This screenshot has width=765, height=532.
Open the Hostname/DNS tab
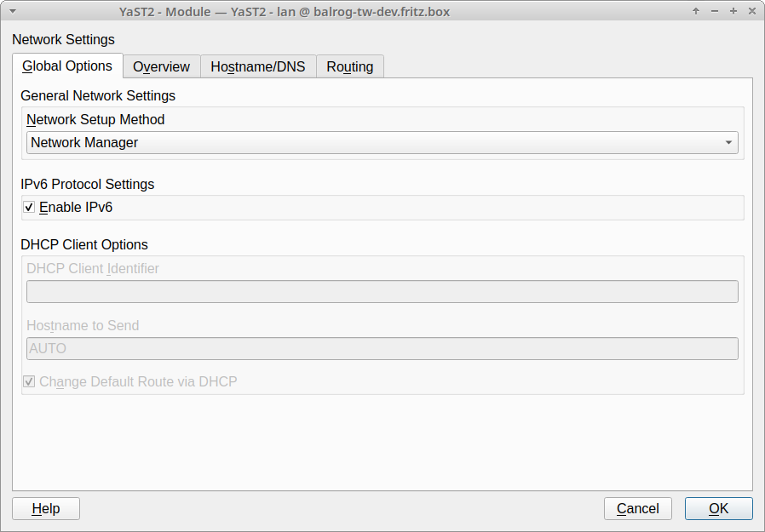click(x=258, y=66)
